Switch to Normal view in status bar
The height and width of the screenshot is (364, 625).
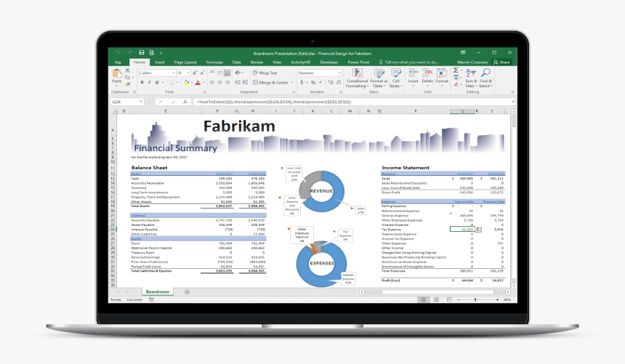(423, 299)
